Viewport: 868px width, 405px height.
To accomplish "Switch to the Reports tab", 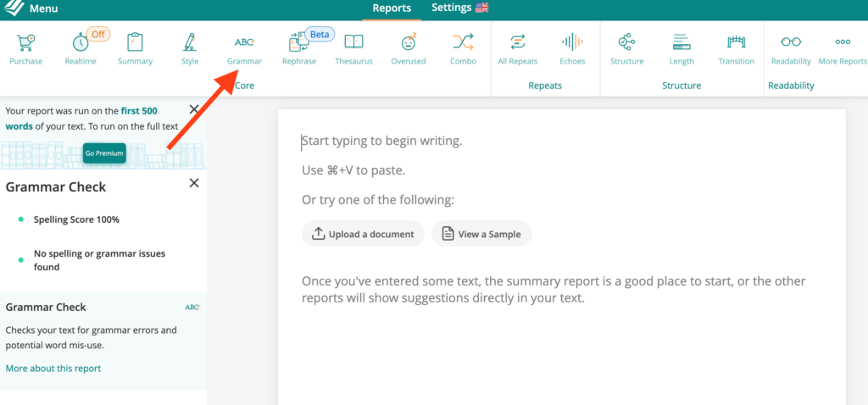I will click(x=392, y=8).
